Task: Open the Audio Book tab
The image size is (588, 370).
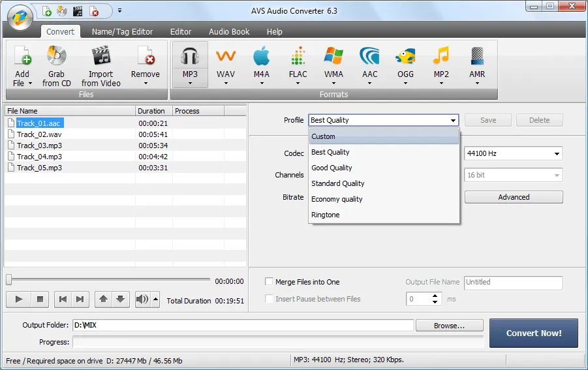Action: coord(229,31)
